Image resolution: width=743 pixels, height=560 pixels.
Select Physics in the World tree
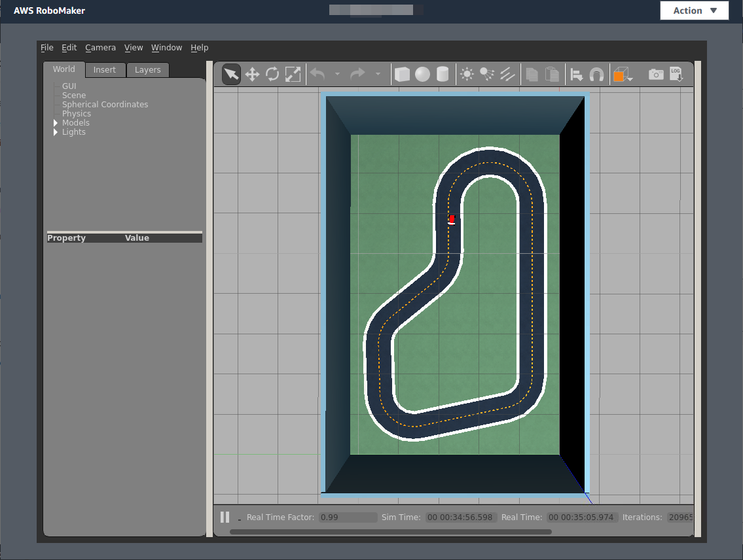[x=76, y=113]
